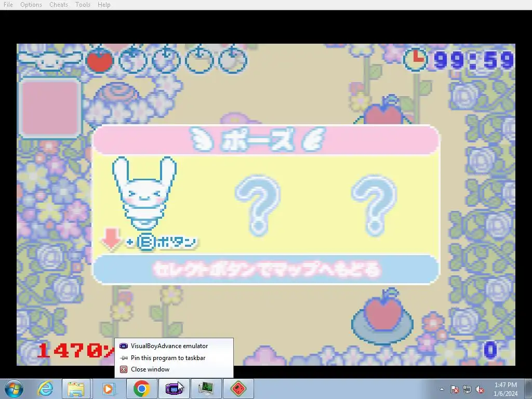Launch Windows Media Player from taskbar
532x399 pixels.
point(108,389)
